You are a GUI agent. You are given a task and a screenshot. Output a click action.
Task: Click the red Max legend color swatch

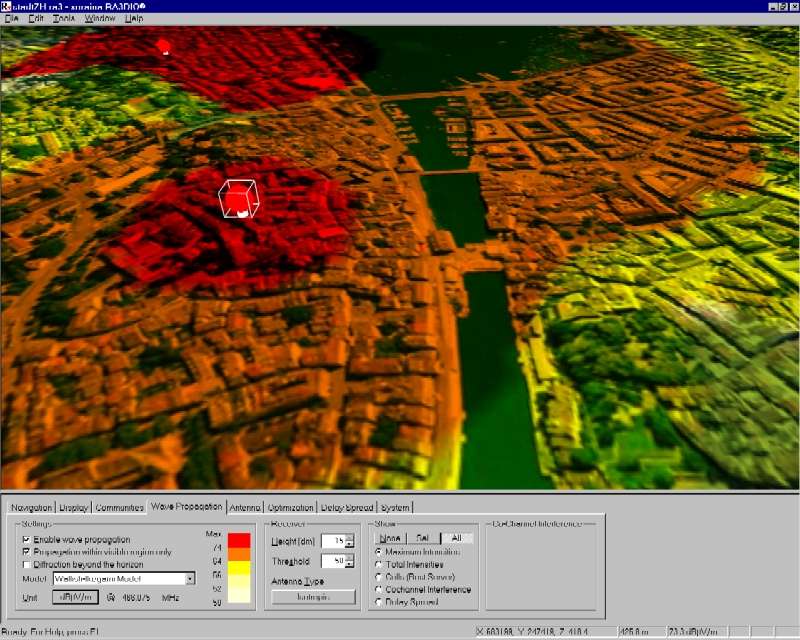click(239, 540)
